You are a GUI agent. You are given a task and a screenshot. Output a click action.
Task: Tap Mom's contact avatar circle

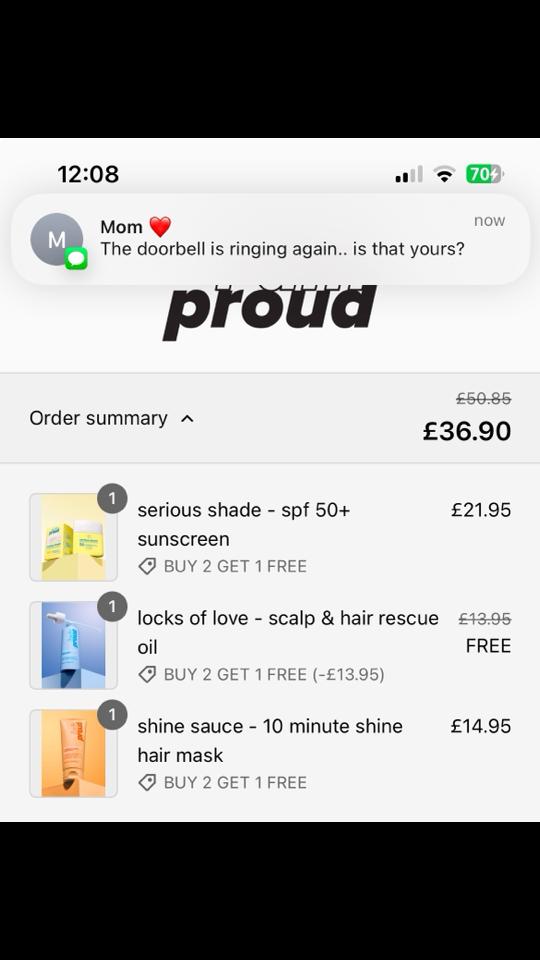(56, 239)
